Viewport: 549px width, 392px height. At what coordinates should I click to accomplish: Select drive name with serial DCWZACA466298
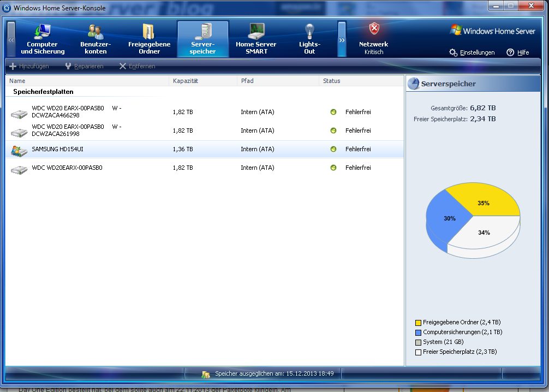coord(76,112)
